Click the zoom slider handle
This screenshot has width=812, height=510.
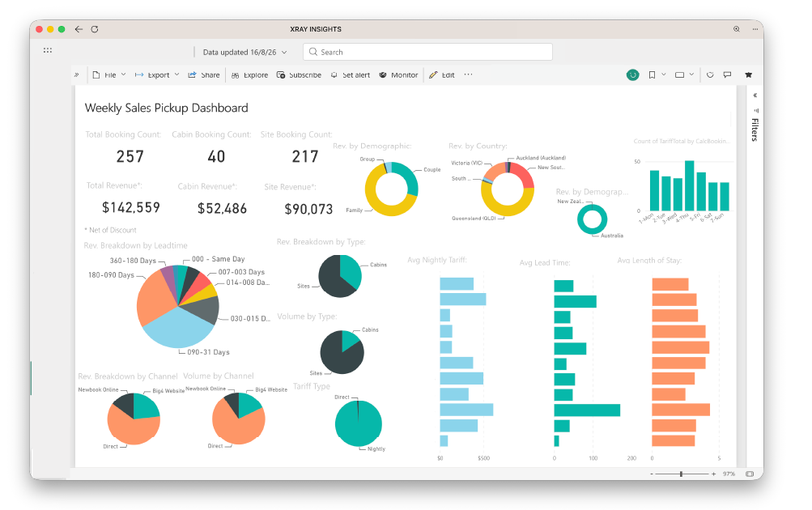click(x=681, y=474)
